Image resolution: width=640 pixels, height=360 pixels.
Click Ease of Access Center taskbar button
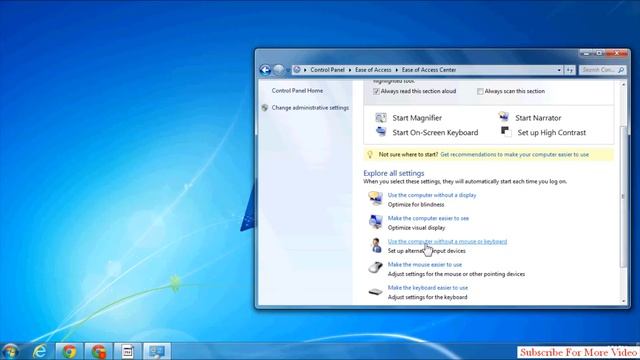pyautogui.click(x=157, y=351)
